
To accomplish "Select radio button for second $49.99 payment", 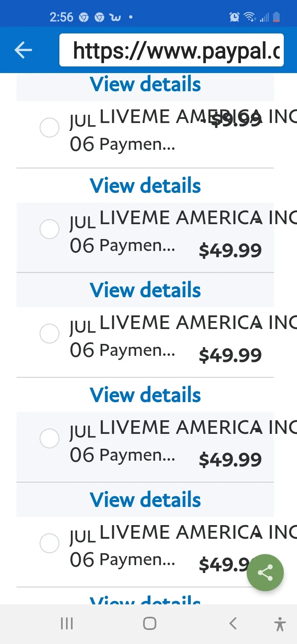I will (49, 334).
